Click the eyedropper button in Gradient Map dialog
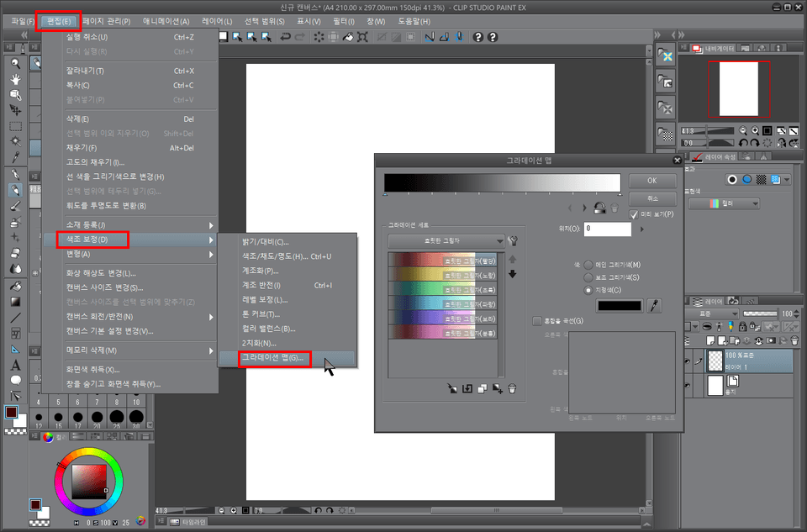Image resolution: width=807 pixels, height=532 pixels. pyautogui.click(x=654, y=306)
